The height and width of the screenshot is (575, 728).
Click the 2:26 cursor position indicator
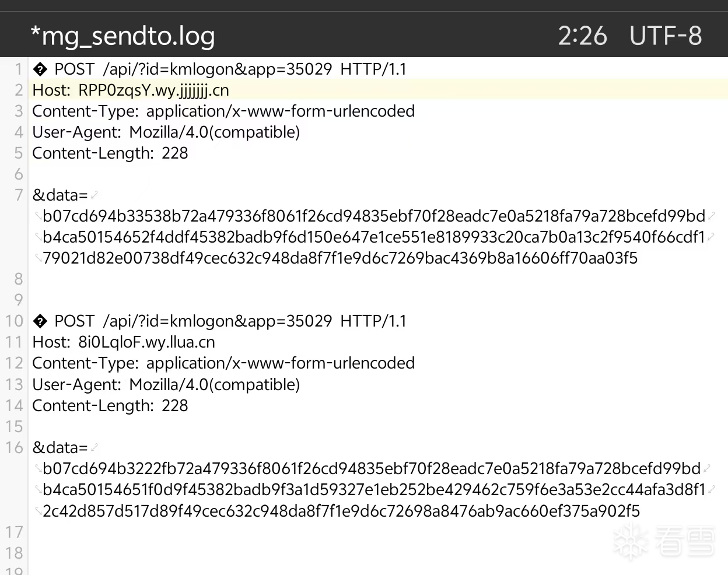[582, 36]
